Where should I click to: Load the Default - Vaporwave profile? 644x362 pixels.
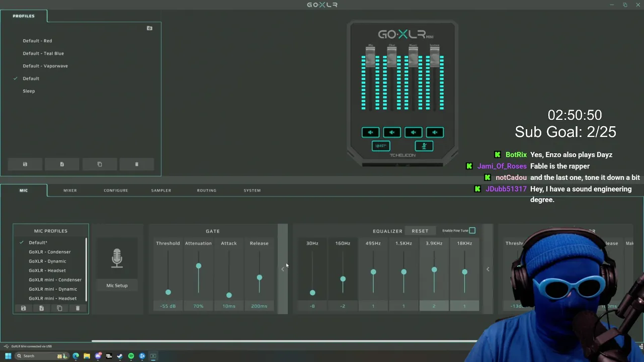(45, 66)
